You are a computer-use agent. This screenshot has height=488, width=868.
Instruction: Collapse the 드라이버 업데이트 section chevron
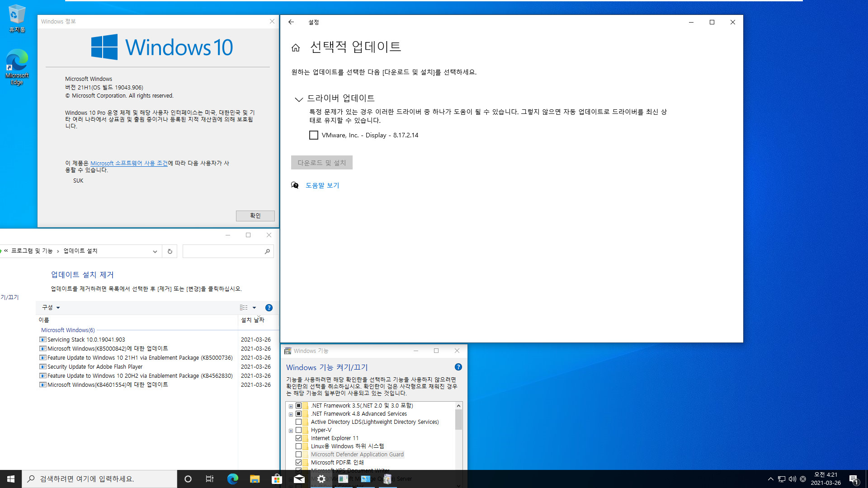pos(299,99)
